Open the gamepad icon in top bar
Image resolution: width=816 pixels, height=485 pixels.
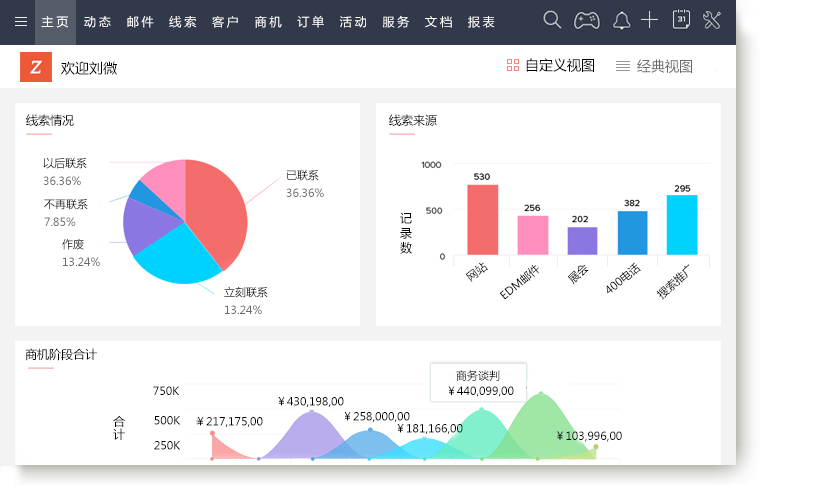[586, 20]
